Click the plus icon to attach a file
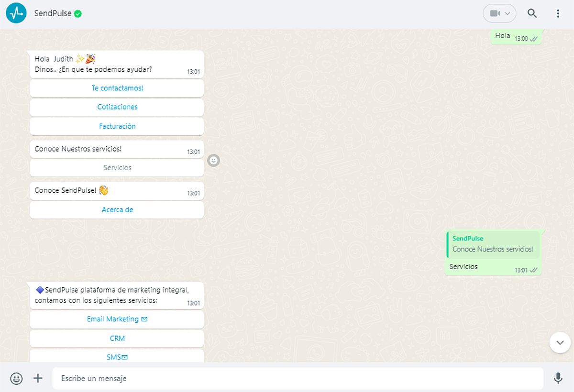The image size is (574, 392). 37,378
